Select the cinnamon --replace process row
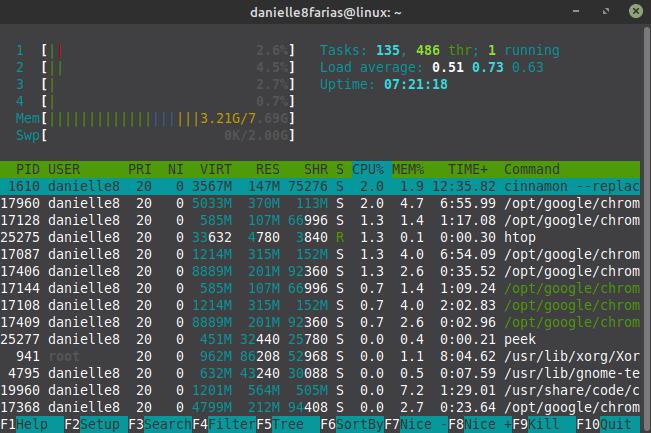Screen dimensions: 651x433 320,186
